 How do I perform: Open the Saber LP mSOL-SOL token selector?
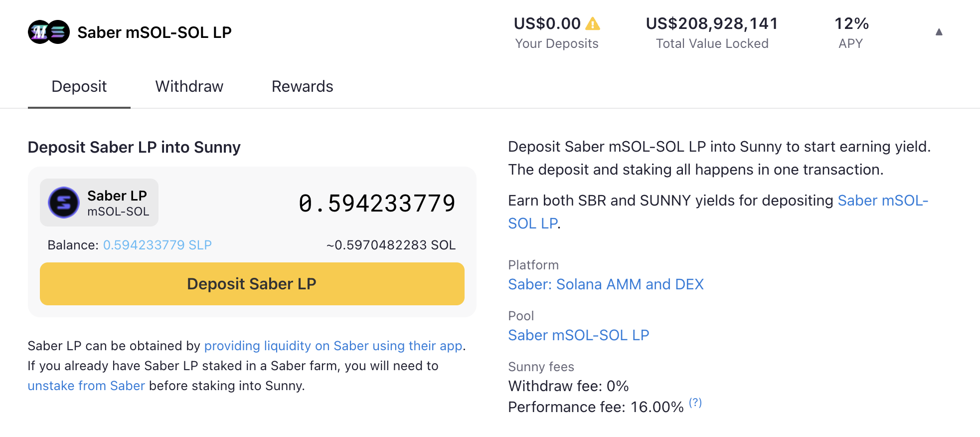point(99,203)
